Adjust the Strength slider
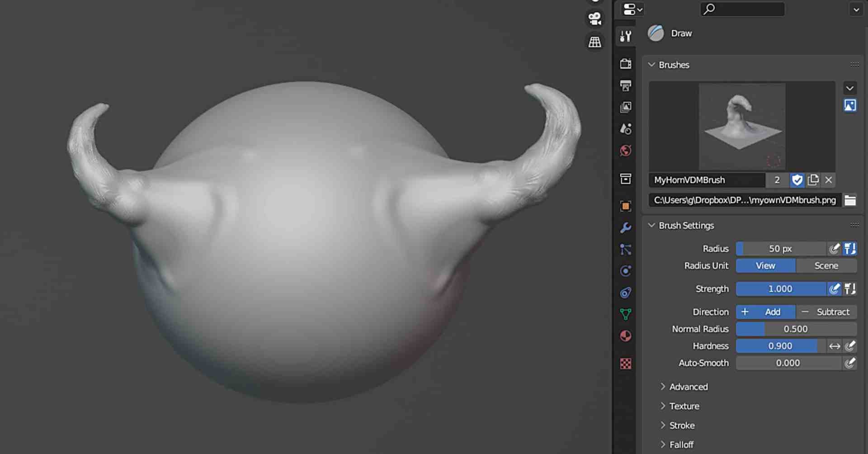 pos(782,288)
